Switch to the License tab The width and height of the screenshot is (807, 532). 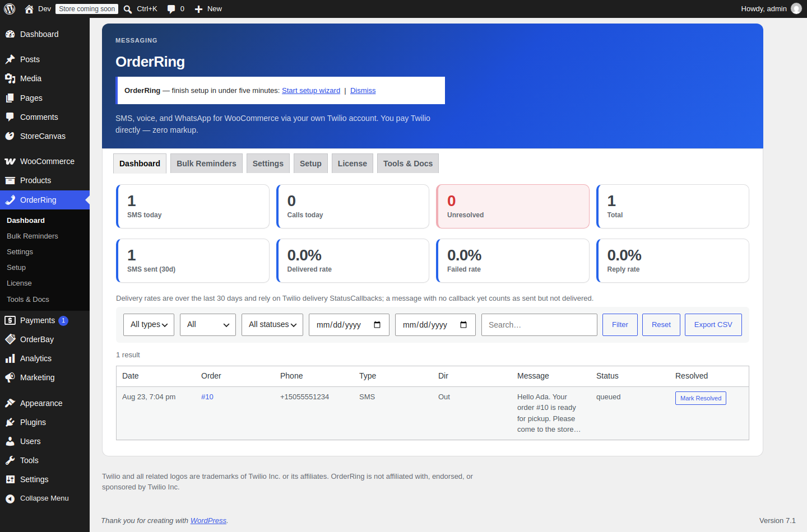point(353,164)
